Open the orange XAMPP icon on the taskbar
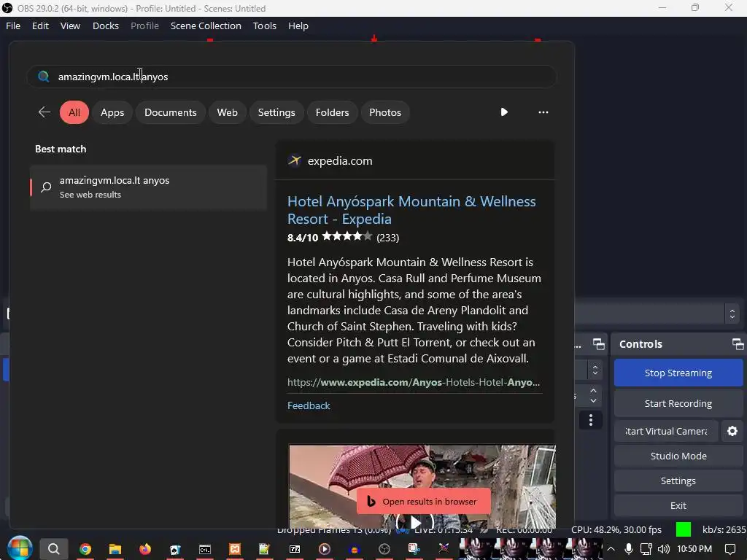Screen dimensions: 747x560 point(235,549)
